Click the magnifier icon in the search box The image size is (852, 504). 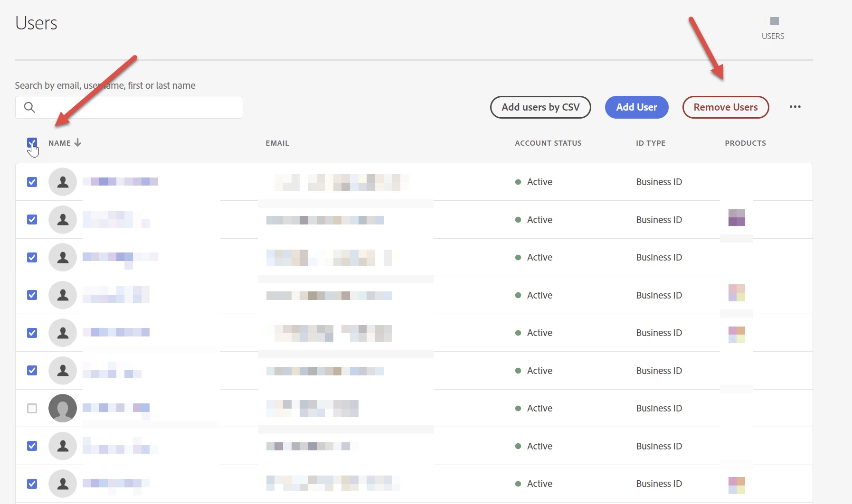[x=29, y=107]
